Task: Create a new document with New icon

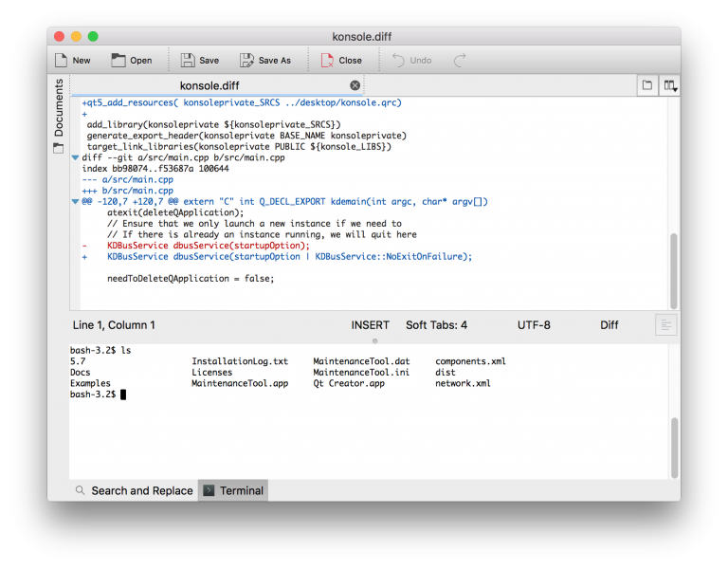Action: click(x=62, y=60)
